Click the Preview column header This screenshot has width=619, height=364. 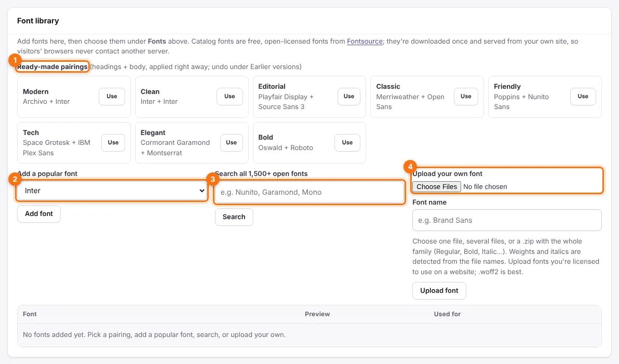point(317,314)
